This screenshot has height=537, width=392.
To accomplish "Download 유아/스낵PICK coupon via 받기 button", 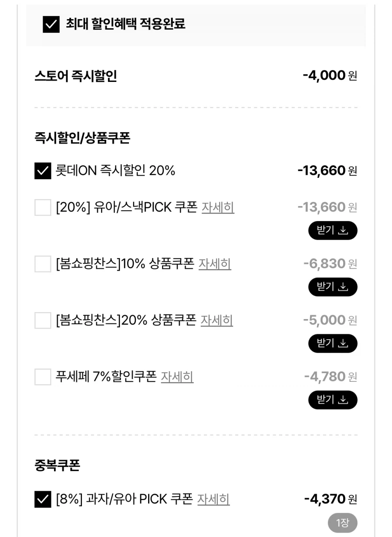I will (x=333, y=231).
